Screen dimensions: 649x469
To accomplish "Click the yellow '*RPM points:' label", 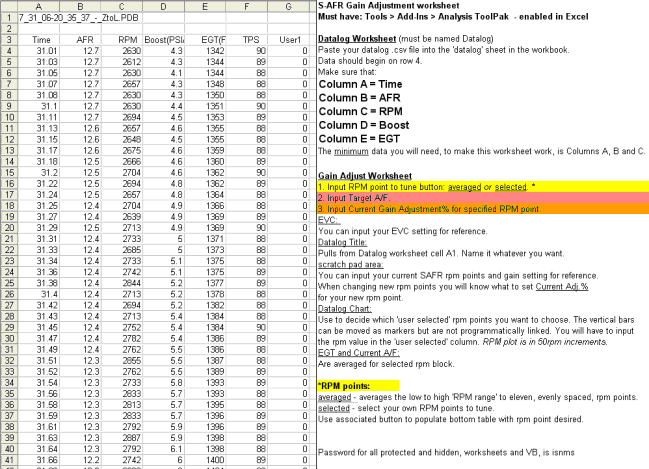I will coord(358,386).
